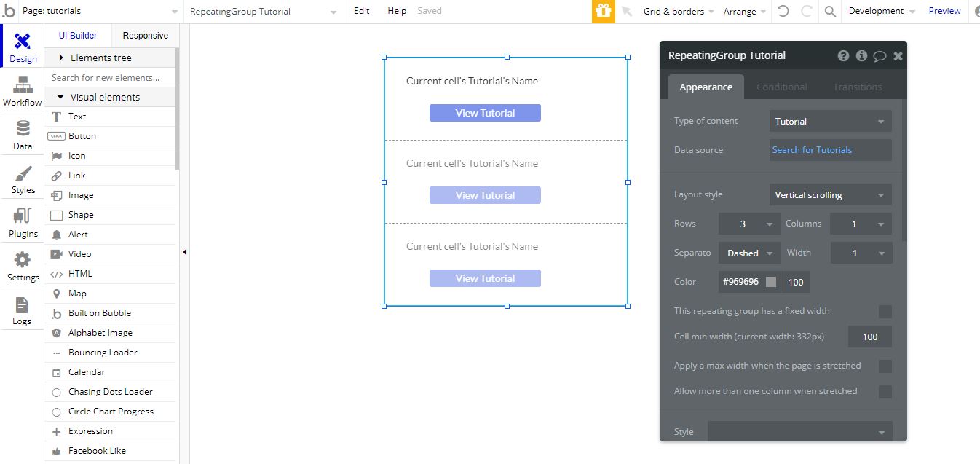980x464 pixels.
Task: Open comment bubble icon in property panel
Action: [880, 55]
